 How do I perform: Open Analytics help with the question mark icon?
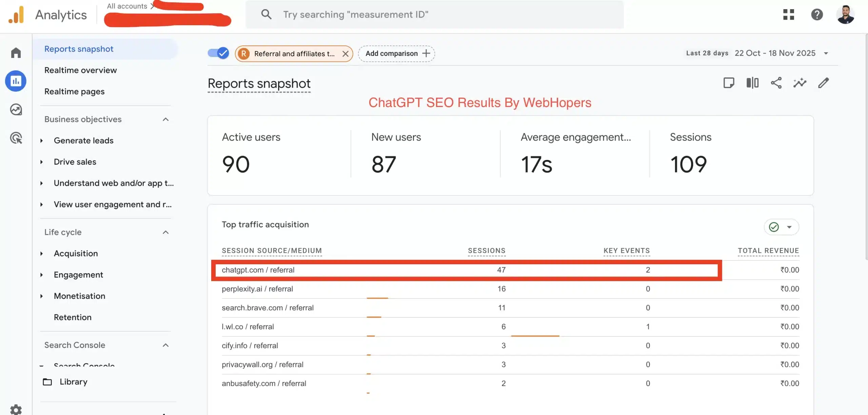tap(817, 14)
